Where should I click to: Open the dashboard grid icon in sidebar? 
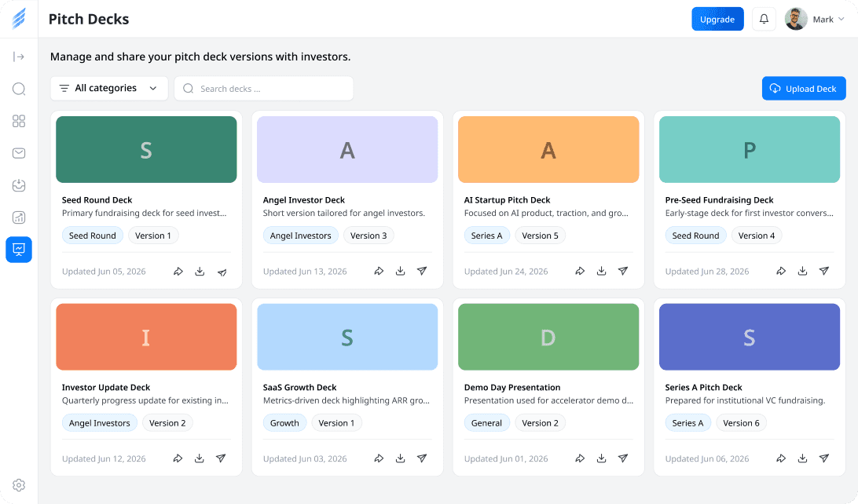tap(19, 121)
